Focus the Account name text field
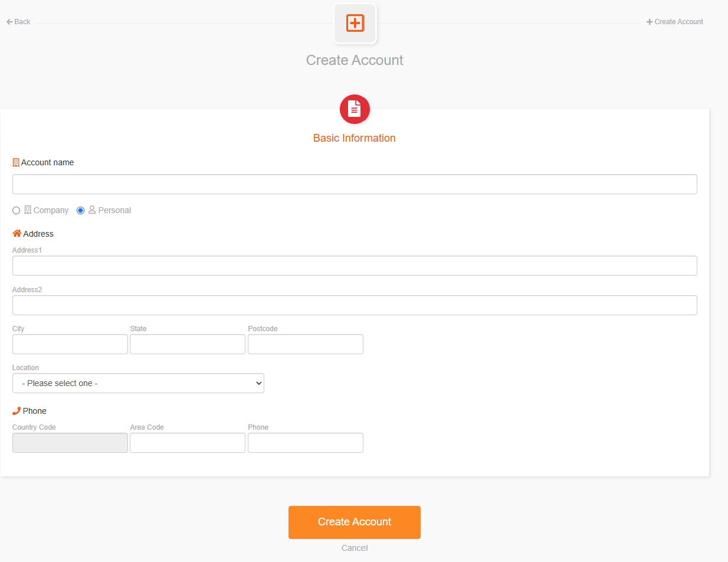The image size is (728, 562). click(x=355, y=184)
